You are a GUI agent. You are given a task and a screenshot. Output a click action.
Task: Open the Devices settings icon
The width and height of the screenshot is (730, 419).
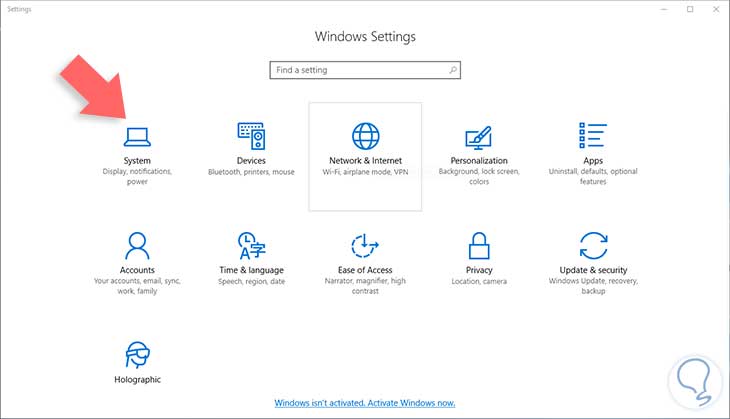[x=251, y=135]
